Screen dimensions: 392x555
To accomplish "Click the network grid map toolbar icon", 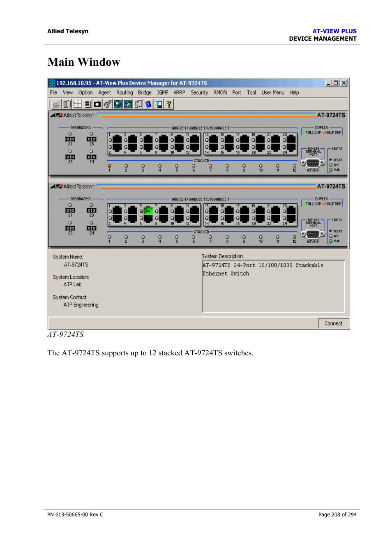I will [118, 104].
